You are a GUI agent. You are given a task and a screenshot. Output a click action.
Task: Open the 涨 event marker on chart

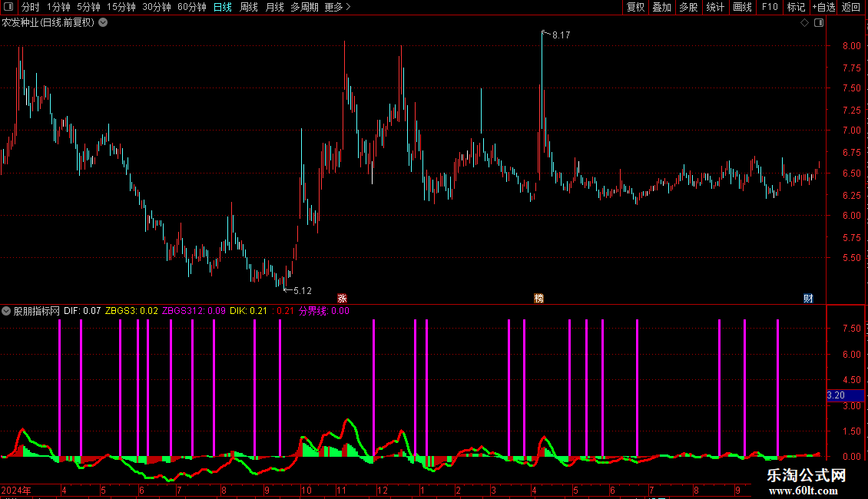342,298
